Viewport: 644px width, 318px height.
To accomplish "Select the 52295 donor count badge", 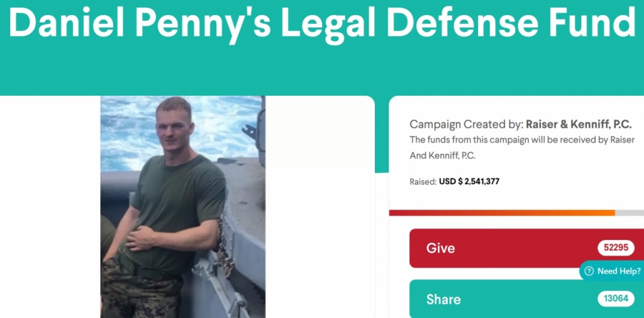I will [x=616, y=247].
